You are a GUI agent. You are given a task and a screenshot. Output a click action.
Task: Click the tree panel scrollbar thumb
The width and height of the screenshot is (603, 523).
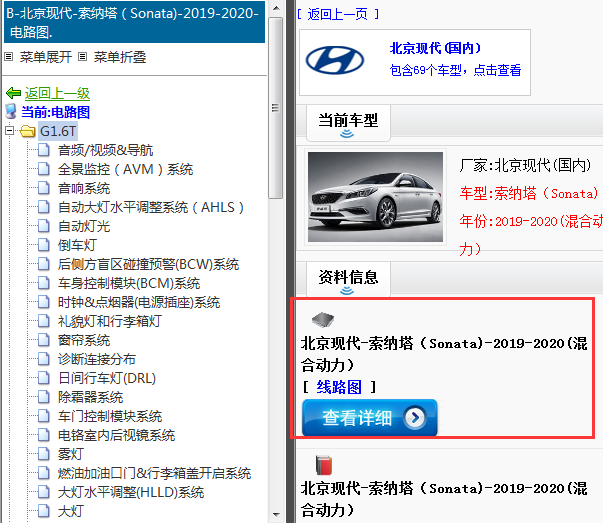click(276, 108)
